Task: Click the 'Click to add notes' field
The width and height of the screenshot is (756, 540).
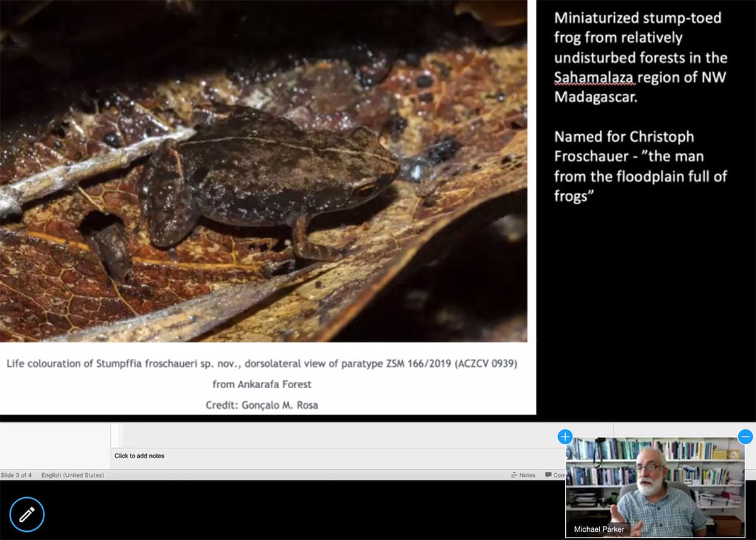Action: pos(139,456)
